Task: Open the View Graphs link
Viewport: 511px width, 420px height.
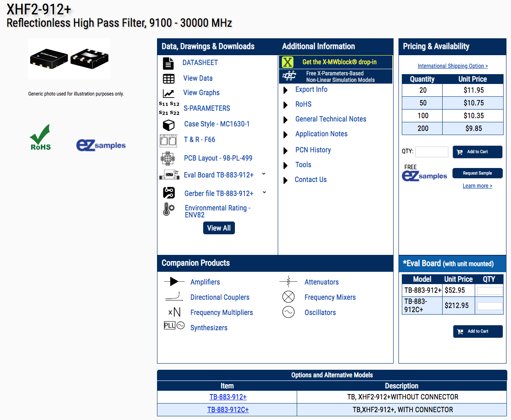Action: click(202, 93)
